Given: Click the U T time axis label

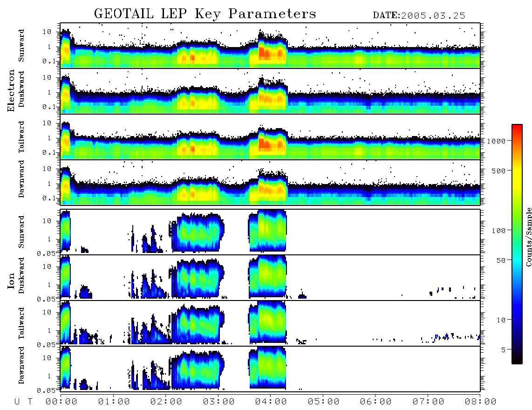Looking at the screenshot, I should pos(23,402).
